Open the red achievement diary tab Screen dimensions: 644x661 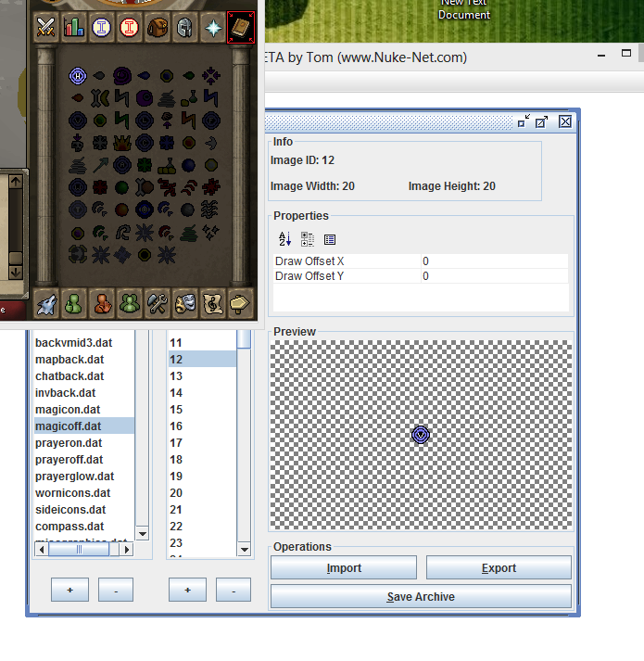pos(129,28)
